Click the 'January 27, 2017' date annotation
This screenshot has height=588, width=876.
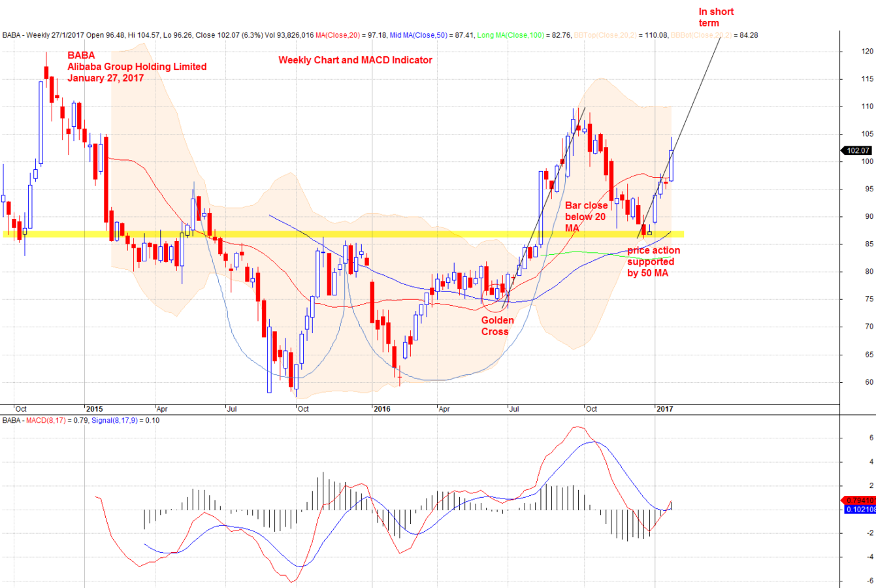point(106,78)
